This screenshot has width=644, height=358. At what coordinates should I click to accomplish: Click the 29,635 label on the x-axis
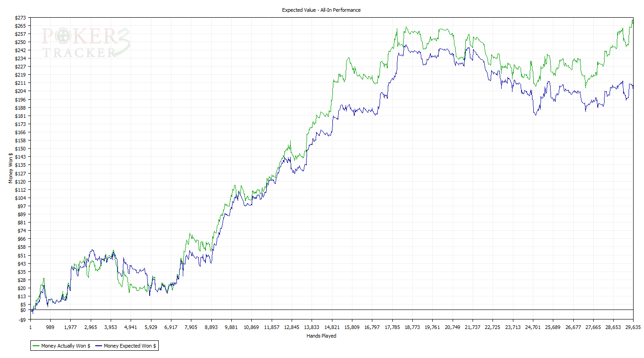point(633,327)
